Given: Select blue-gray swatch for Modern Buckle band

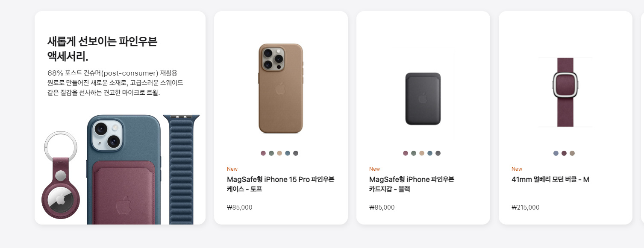Looking at the screenshot, I should [x=556, y=153].
